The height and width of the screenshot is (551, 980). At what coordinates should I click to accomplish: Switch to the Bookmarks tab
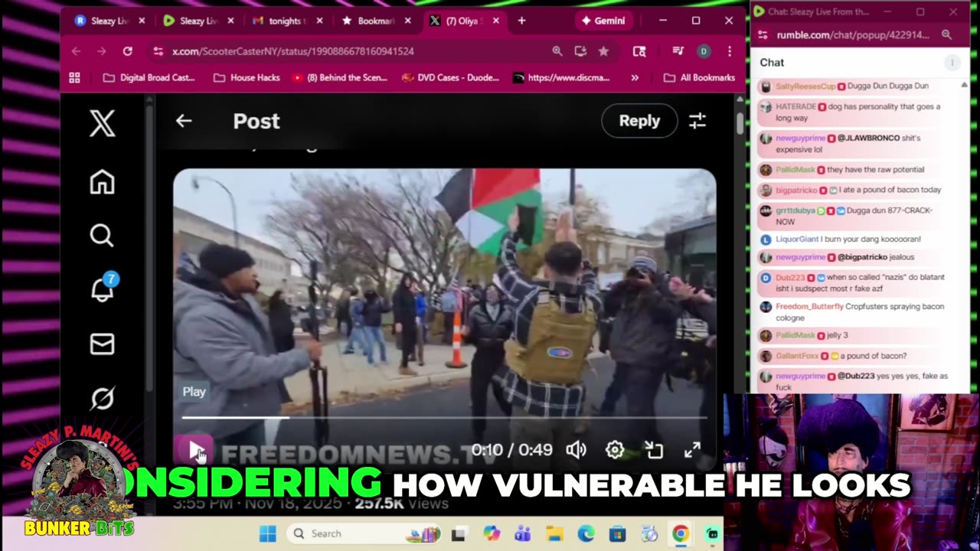[x=374, y=21]
